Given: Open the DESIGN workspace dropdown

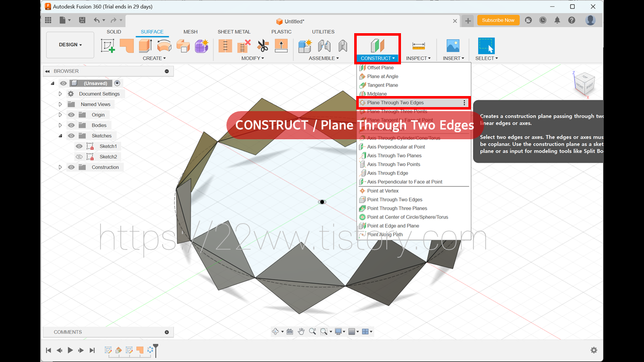Looking at the screenshot, I should [x=70, y=45].
